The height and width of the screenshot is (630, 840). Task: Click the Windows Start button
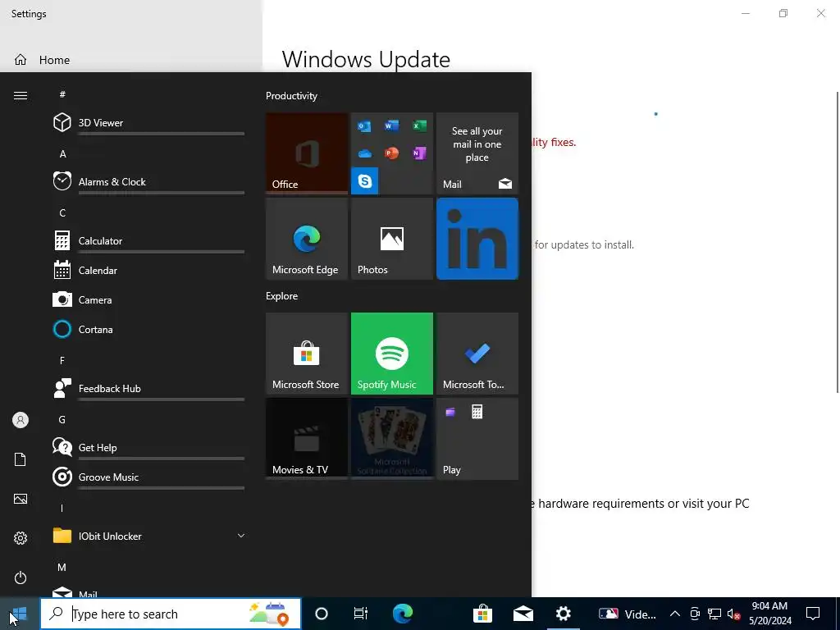(20, 614)
